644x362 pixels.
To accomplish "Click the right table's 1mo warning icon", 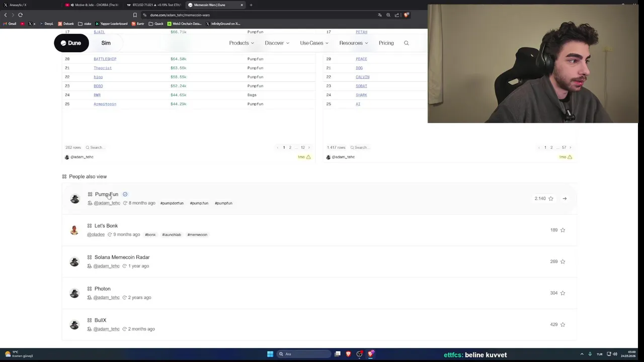I will [x=570, y=157].
